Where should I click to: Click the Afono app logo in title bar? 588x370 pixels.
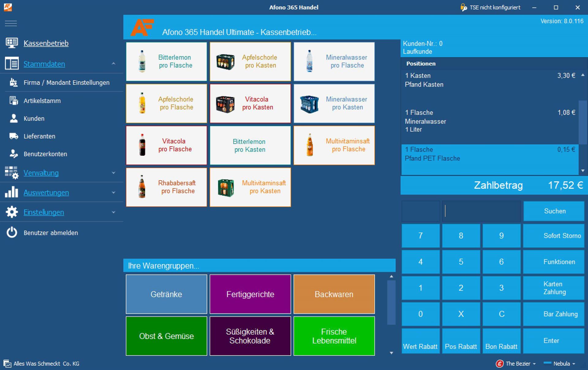point(8,7)
